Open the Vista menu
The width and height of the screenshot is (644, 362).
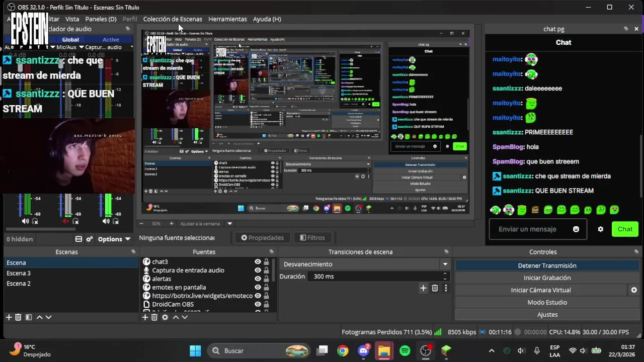[x=72, y=19]
